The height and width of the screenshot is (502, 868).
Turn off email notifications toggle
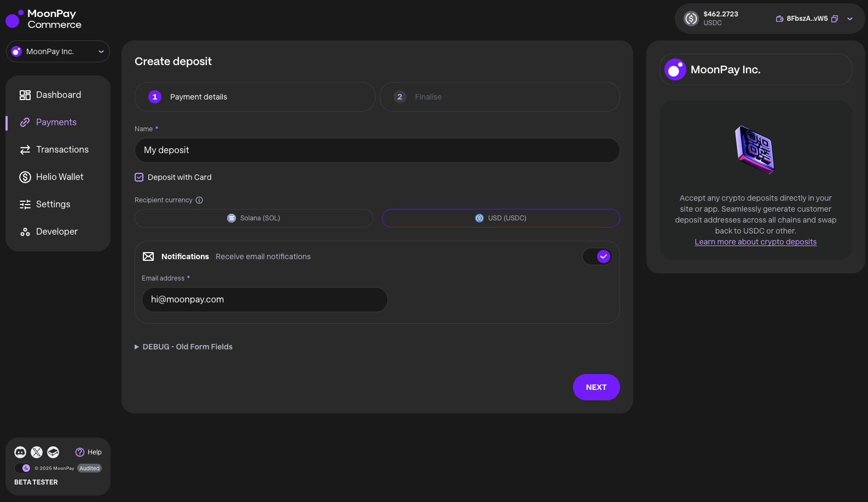597,256
